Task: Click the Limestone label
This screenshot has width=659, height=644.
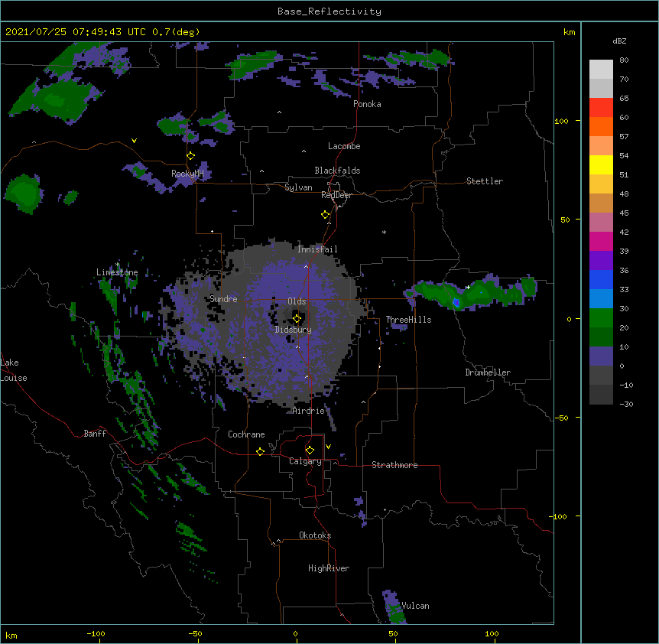Action: pyautogui.click(x=117, y=272)
